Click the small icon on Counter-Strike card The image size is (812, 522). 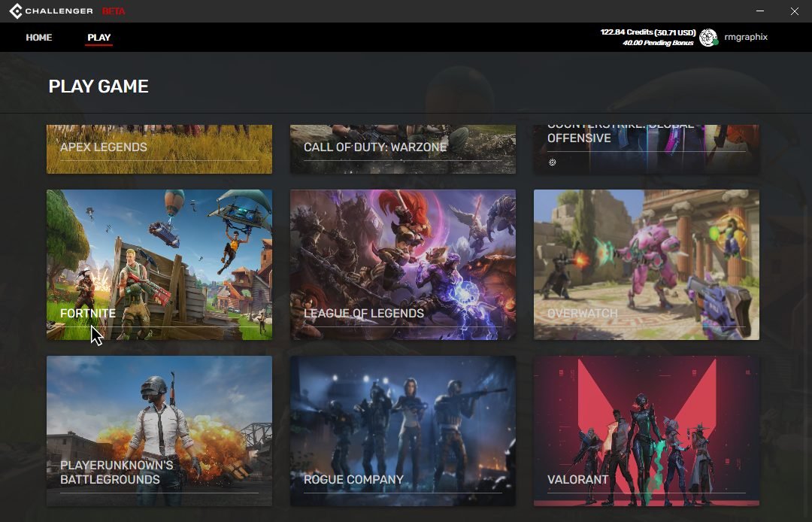(552, 162)
